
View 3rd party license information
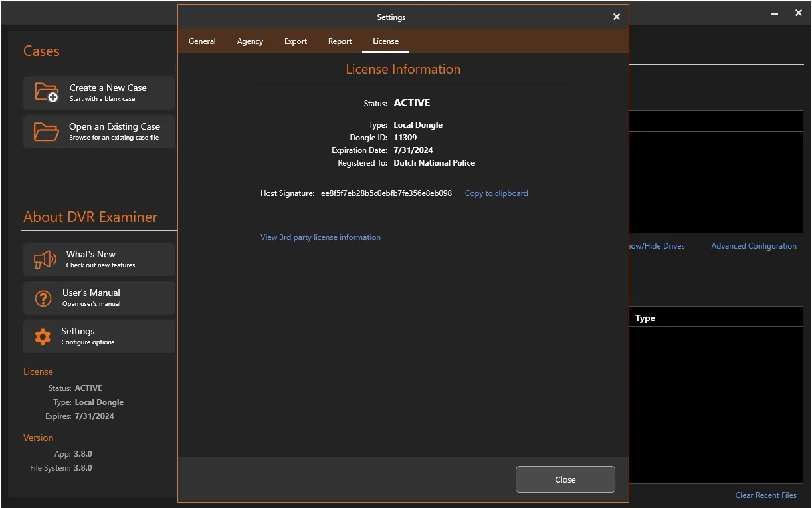point(320,237)
